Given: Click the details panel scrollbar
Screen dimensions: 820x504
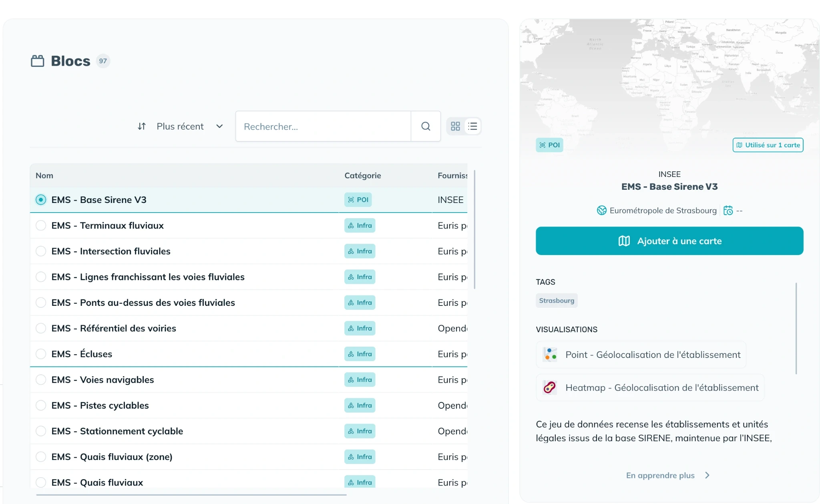Looking at the screenshot, I should point(796,328).
